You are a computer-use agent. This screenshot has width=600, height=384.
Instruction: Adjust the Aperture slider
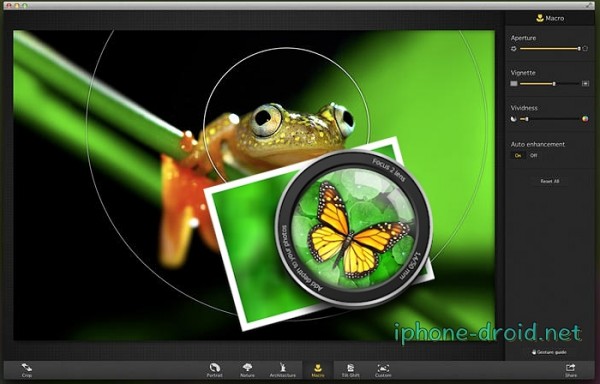click(x=549, y=49)
